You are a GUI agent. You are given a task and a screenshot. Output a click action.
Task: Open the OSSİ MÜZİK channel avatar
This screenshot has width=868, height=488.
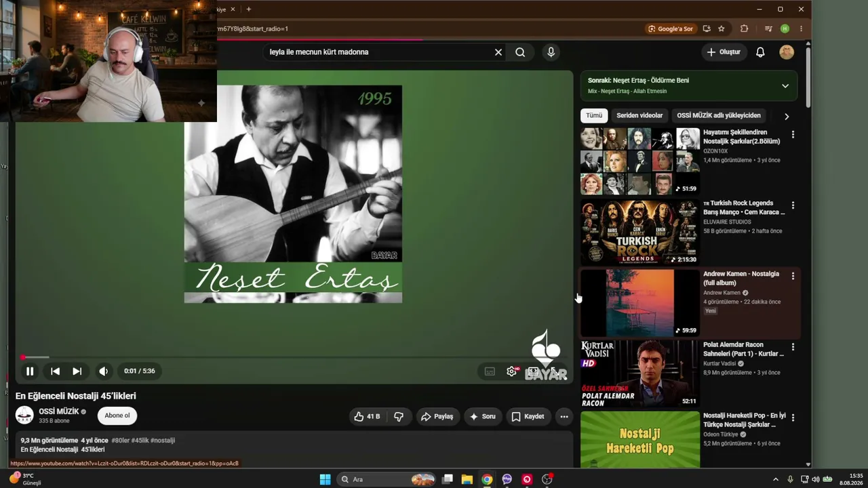24,415
